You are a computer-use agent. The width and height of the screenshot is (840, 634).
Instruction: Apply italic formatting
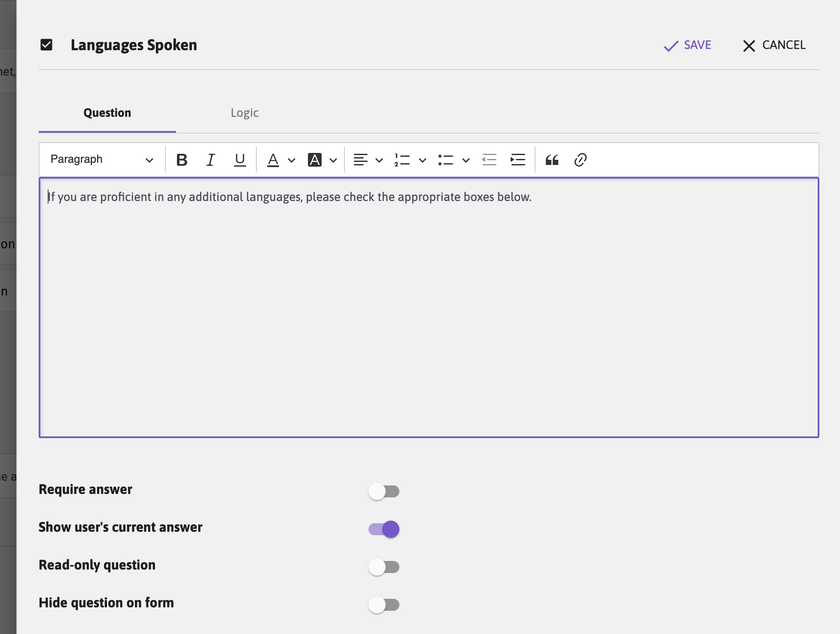[210, 160]
